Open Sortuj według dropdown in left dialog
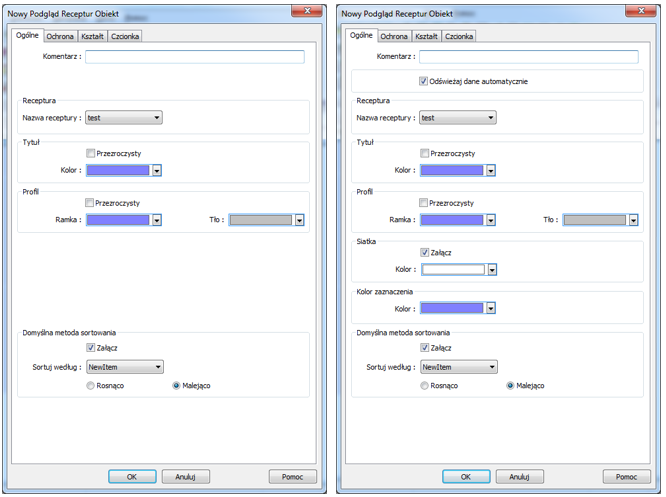 point(125,367)
